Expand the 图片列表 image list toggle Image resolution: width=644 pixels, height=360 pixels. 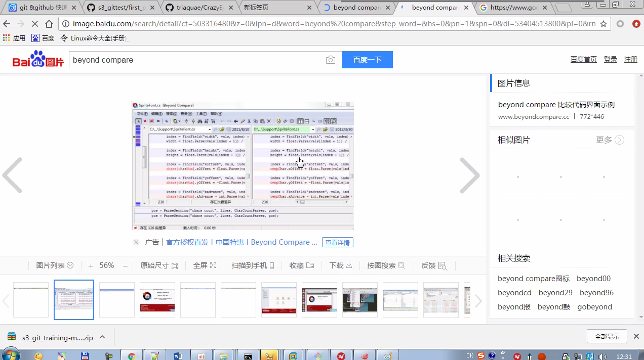point(55,265)
